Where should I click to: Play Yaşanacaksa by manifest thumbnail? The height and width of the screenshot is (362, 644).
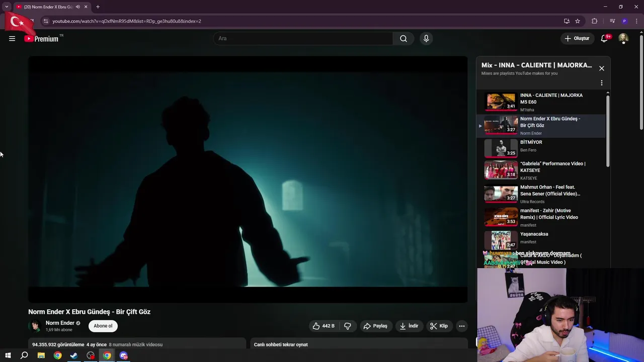tap(501, 240)
